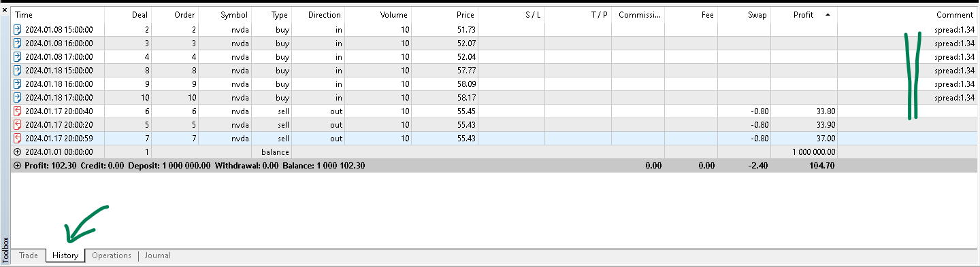Select the deal 10 row priced 58.17
Viewport: 980px width, 267px height.
pyautogui.click(x=494, y=98)
